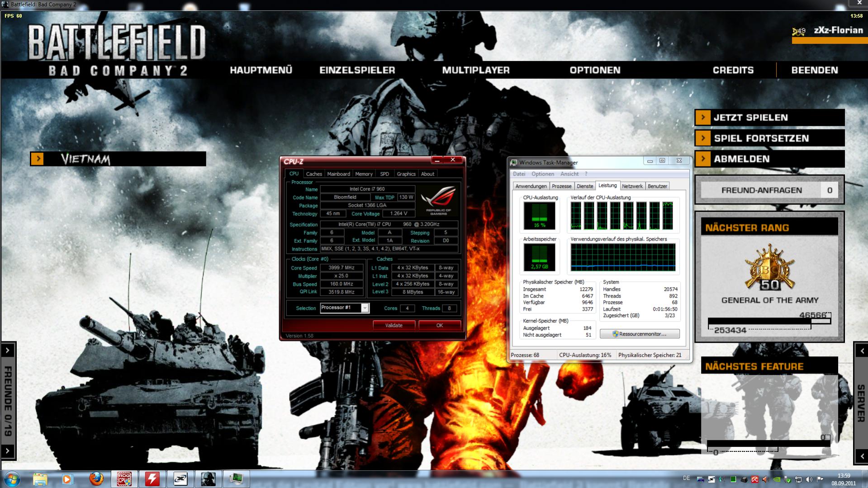868x488 pixels.
Task: Click the taskbar clock showing 13:59
Action: (843, 479)
